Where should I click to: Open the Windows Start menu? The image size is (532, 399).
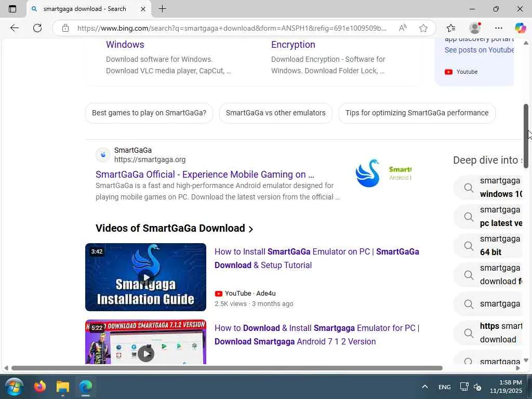click(x=14, y=387)
